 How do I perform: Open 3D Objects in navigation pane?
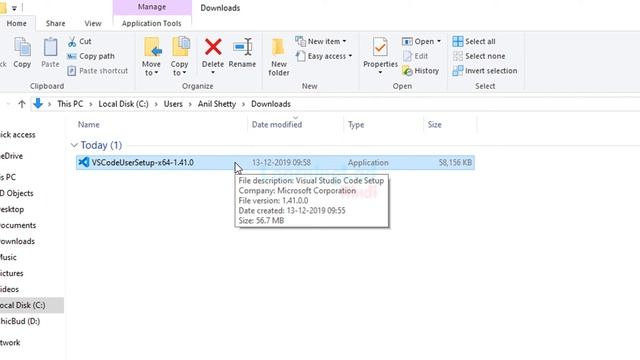coord(17,193)
